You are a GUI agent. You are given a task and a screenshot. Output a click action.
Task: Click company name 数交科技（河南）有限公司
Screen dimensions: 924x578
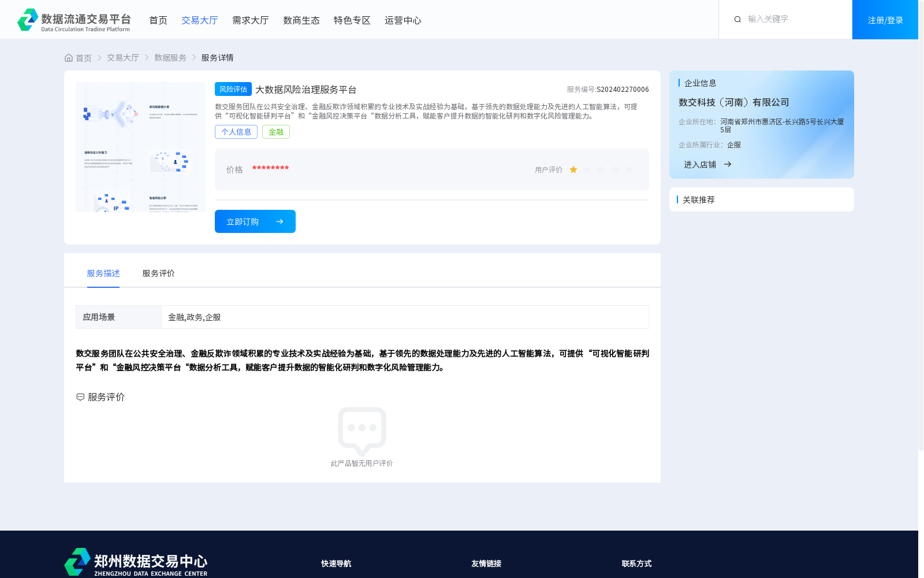[734, 102]
